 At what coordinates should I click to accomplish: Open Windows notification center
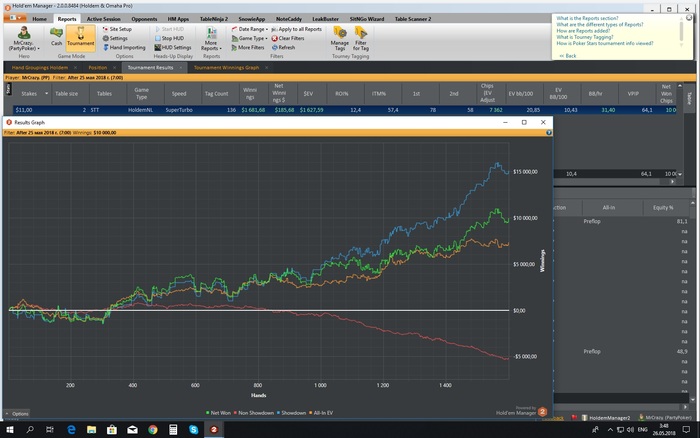point(686,430)
